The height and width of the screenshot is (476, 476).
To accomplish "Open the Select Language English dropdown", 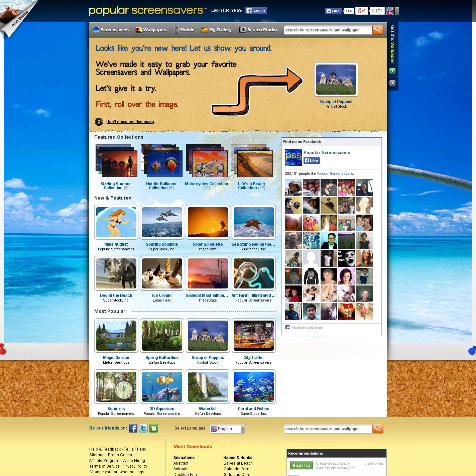I will pos(227,429).
